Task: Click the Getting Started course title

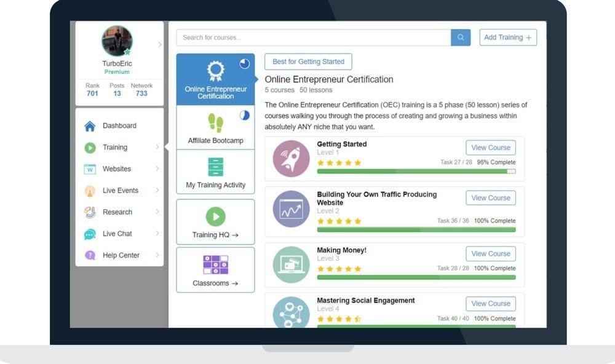Action: [342, 144]
